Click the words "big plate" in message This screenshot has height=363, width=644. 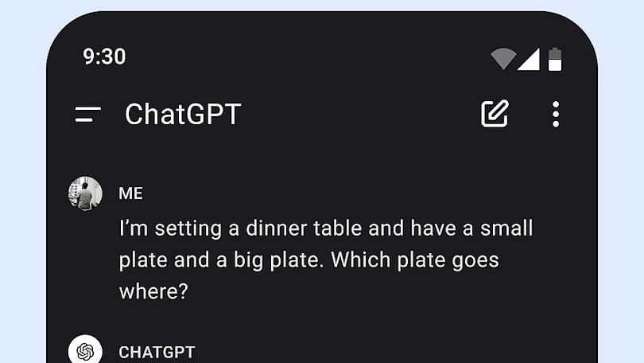pos(276,260)
